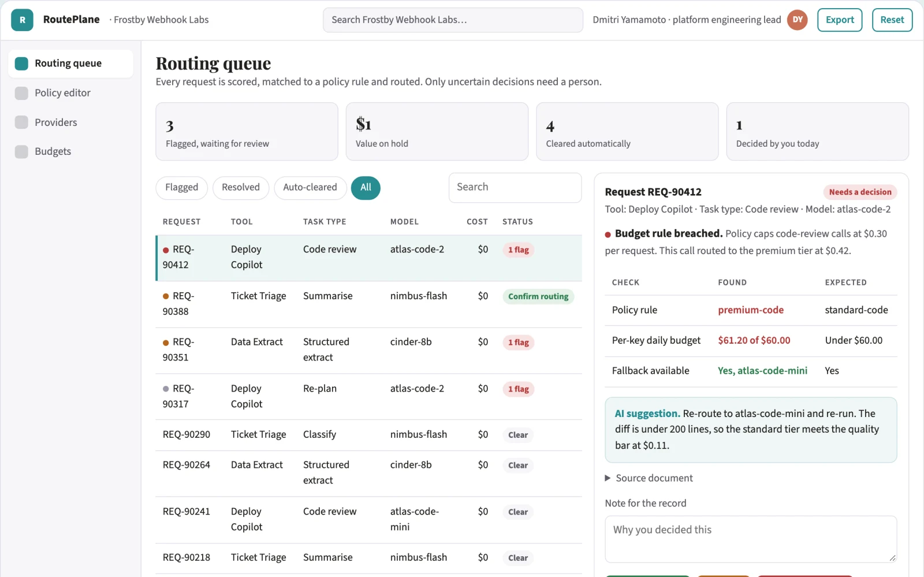This screenshot has height=577, width=924.
Task: Expand the Source document disclosure triangle
Action: (x=608, y=478)
